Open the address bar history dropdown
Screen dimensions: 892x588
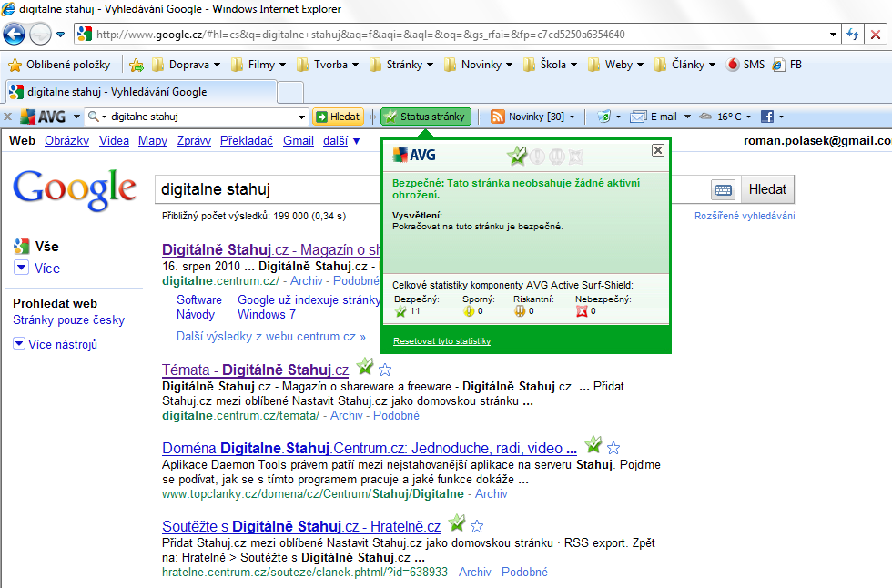click(833, 34)
